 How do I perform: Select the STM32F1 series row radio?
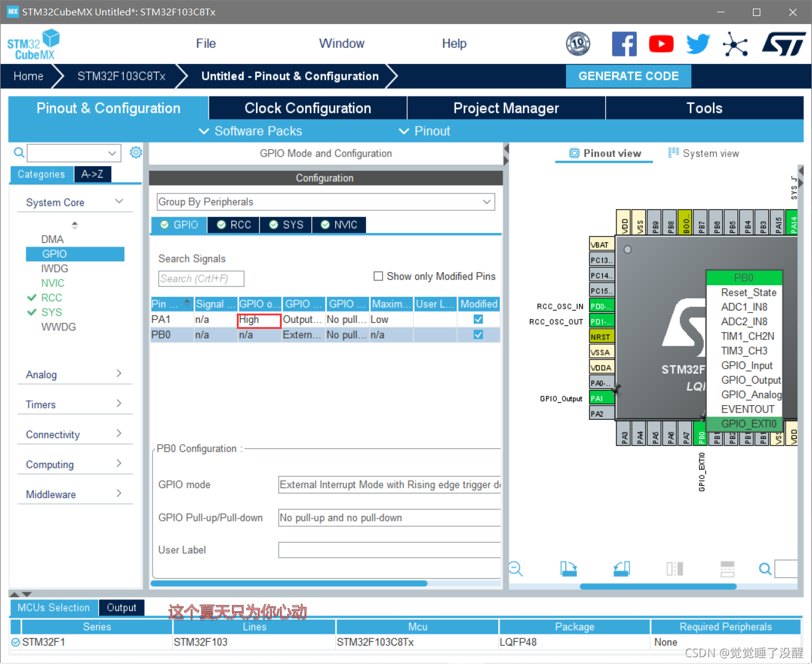point(15,642)
